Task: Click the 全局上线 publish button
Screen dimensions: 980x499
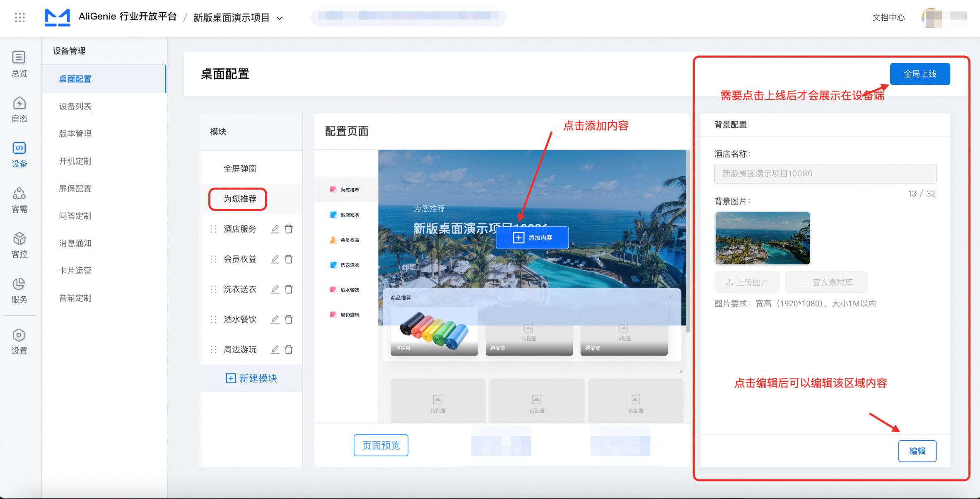Action: pos(920,74)
